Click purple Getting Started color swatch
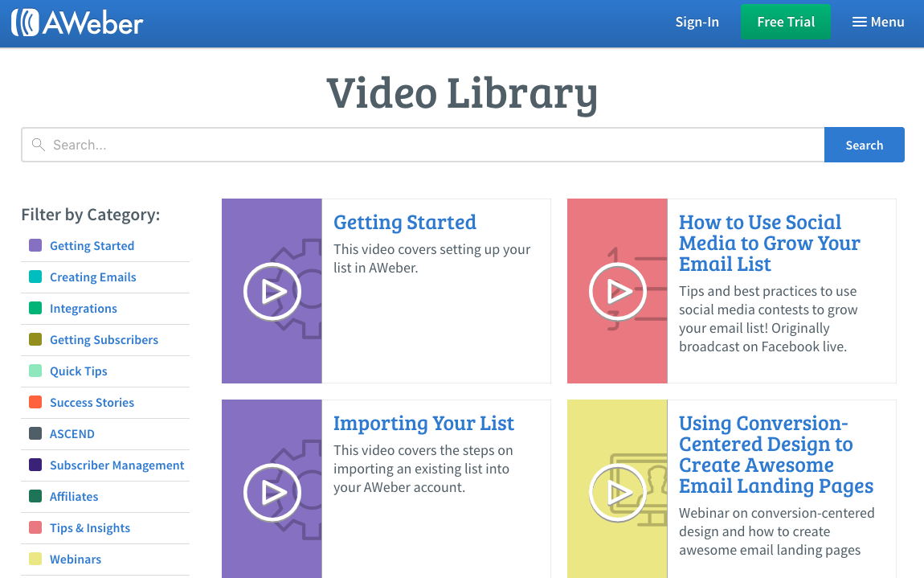 (x=35, y=245)
